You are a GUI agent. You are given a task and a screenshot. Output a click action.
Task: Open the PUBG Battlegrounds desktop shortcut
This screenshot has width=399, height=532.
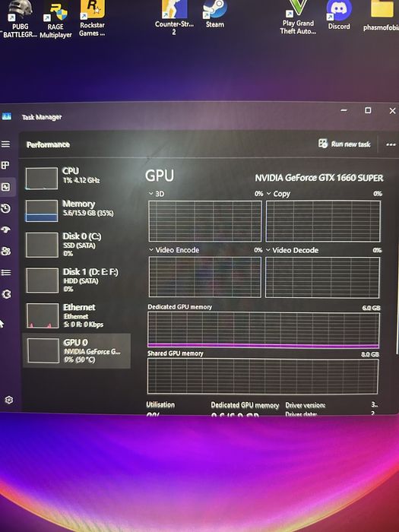click(20, 19)
